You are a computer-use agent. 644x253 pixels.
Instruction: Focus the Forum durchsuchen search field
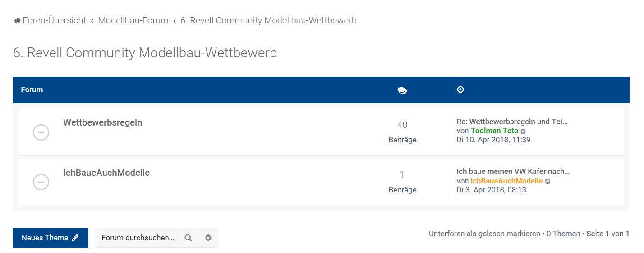click(138, 238)
